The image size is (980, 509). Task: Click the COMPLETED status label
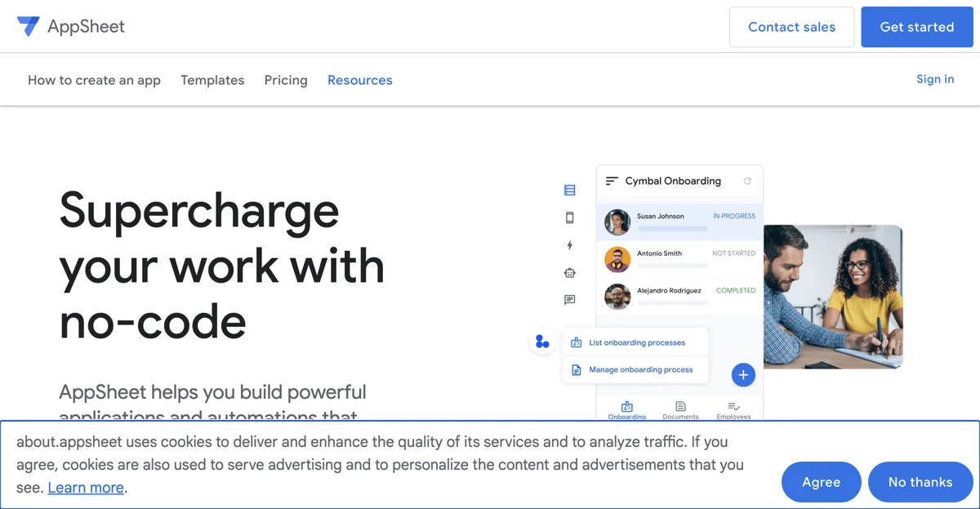[x=736, y=290]
